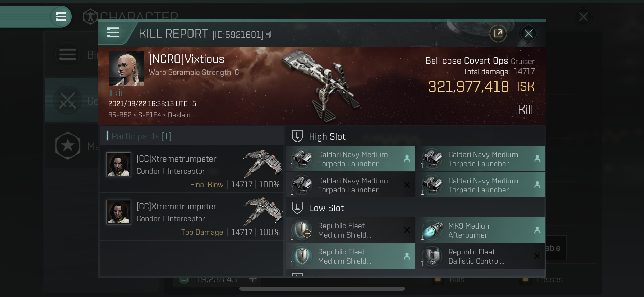Click the High Slot section icon
Image resolution: width=644 pixels, height=297 pixels.
click(297, 136)
